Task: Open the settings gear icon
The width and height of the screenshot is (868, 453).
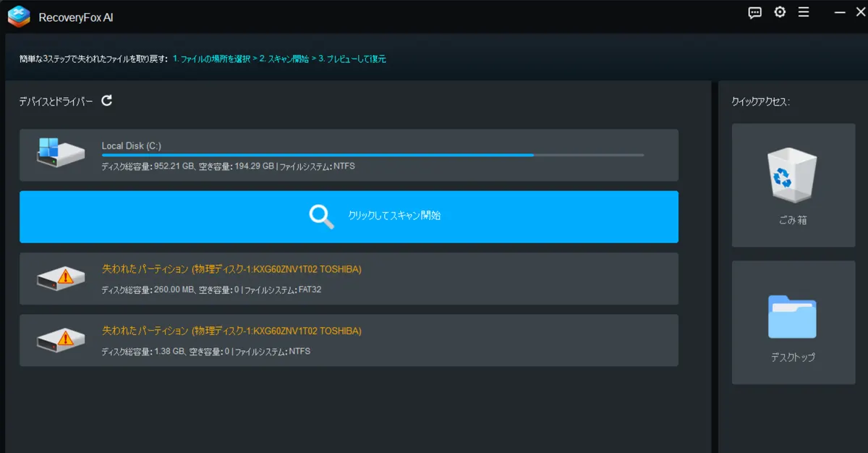Action: (x=780, y=12)
